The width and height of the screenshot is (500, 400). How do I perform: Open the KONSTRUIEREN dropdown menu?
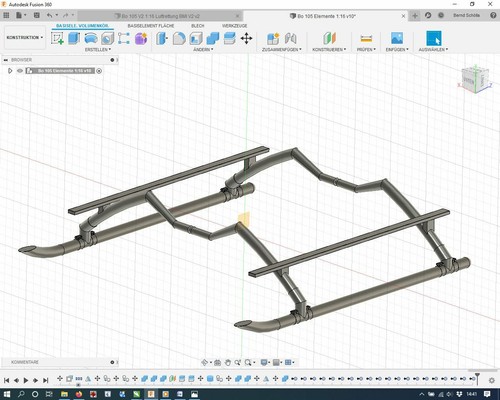click(329, 50)
